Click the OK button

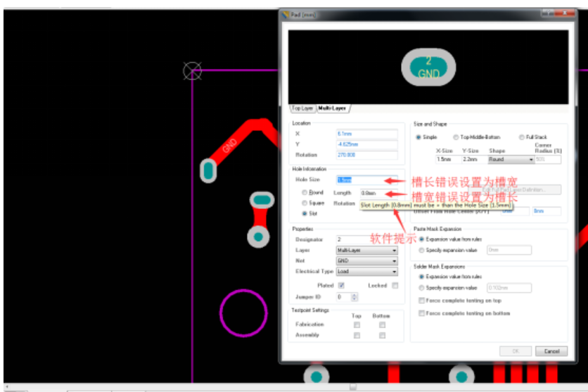(x=516, y=351)
